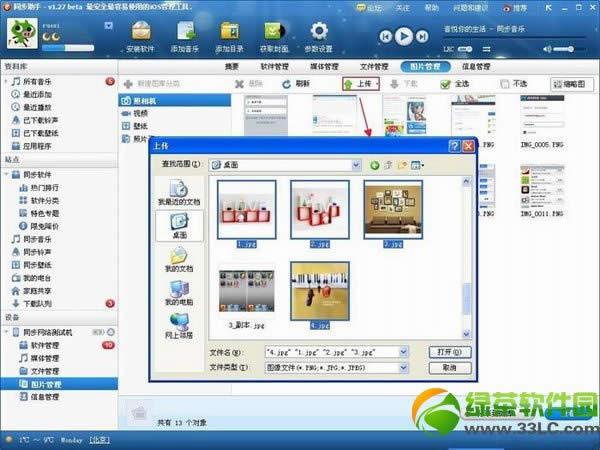Click the 安装软件 (Install Software) toolbar icon

142,36
